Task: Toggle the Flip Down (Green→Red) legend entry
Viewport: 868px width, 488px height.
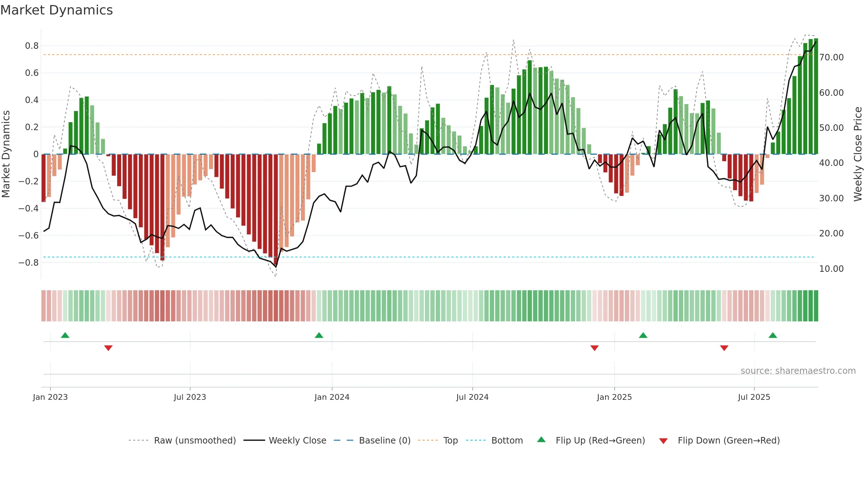Action: pos(719,440)
